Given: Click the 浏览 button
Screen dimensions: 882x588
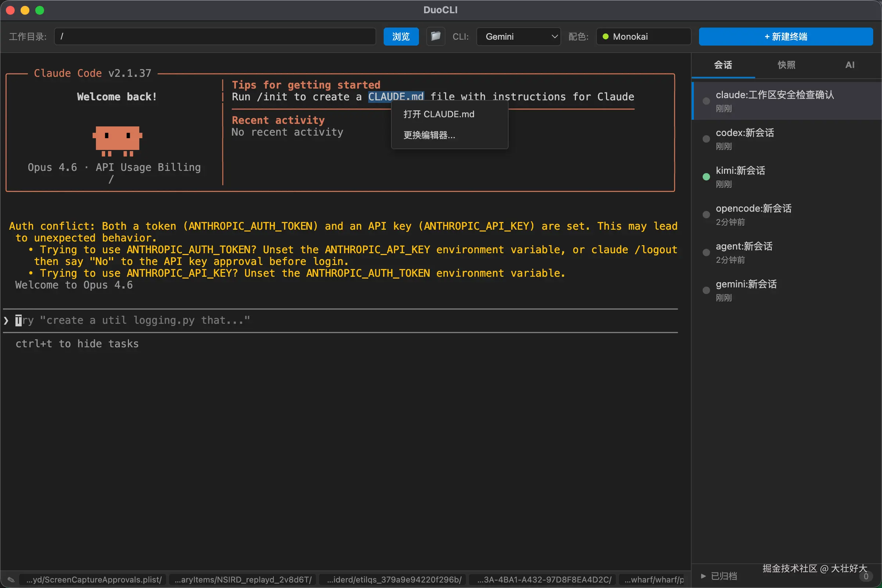Looking at the screenshot, I should click(401, 36).
